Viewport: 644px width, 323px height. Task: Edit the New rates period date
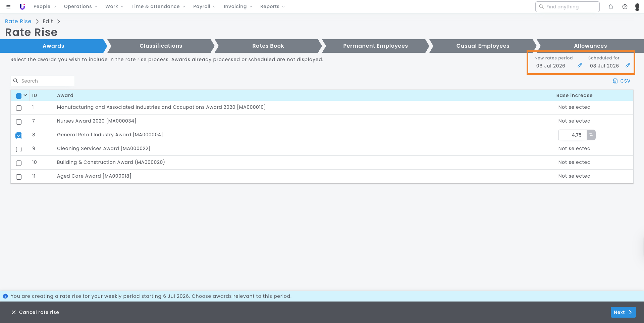click(x=580, y=65)
